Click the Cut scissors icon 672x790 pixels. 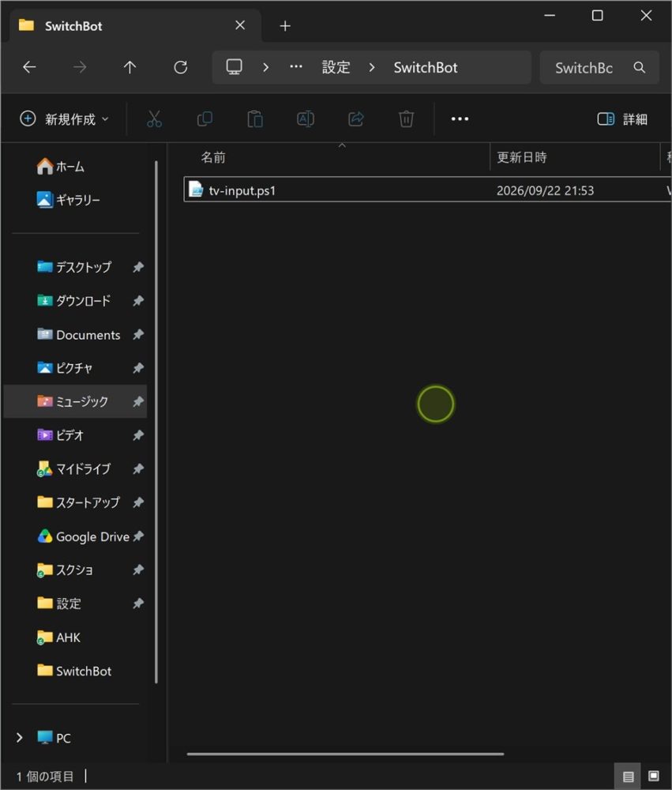(x=154, y=119)
